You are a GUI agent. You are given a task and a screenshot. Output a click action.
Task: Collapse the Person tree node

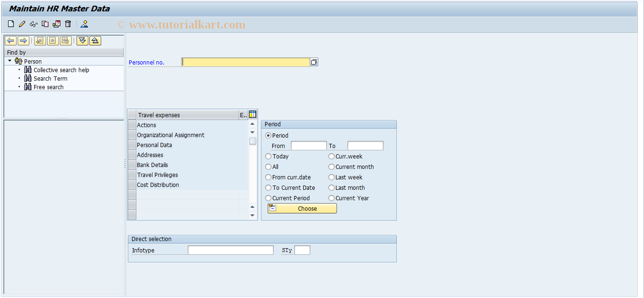(10, 61)
